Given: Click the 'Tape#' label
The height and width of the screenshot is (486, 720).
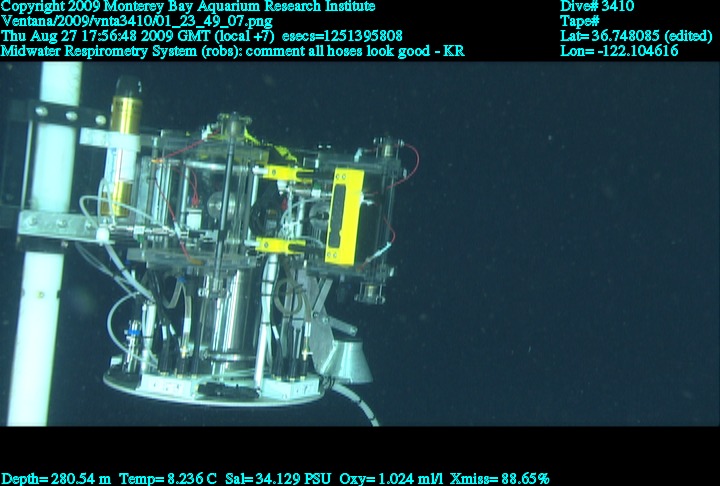Looking at the screenshot, I should [x=579, y=21].
